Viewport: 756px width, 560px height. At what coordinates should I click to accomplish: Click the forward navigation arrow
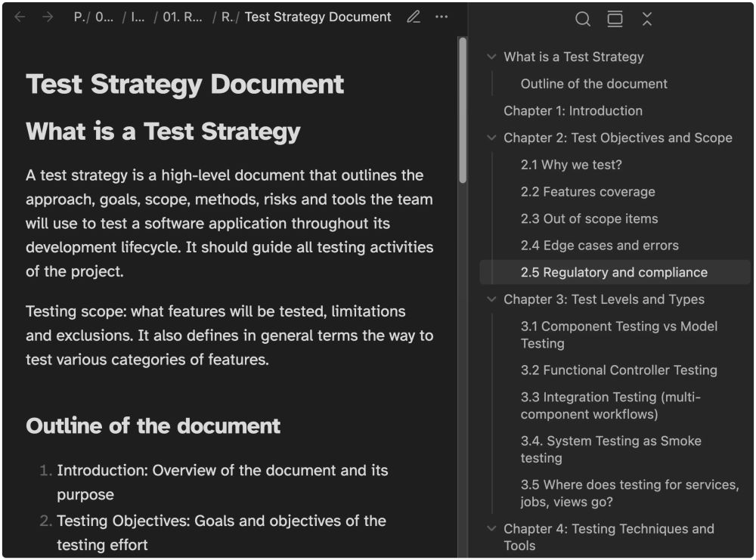point(47,17)
